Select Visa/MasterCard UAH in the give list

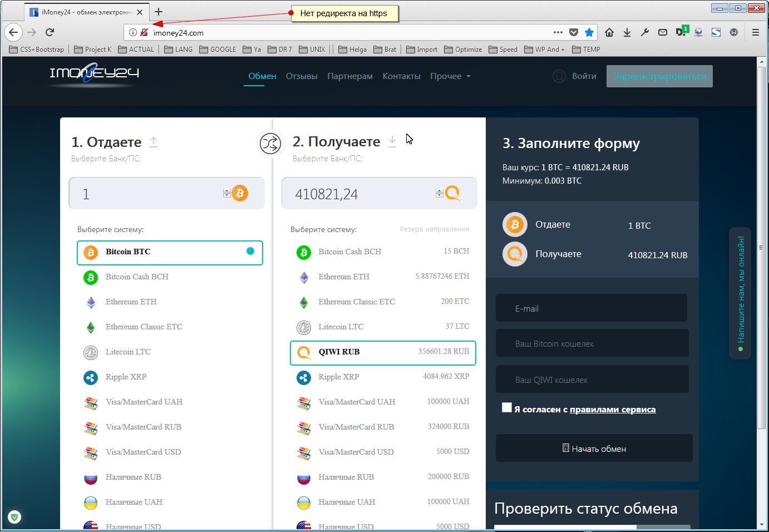pyautogui.click(x=170, y=402)
